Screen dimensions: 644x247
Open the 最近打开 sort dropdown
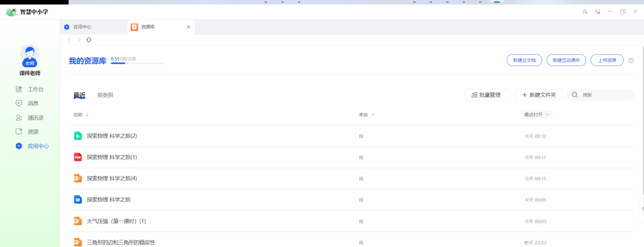(x=537, y=114)
